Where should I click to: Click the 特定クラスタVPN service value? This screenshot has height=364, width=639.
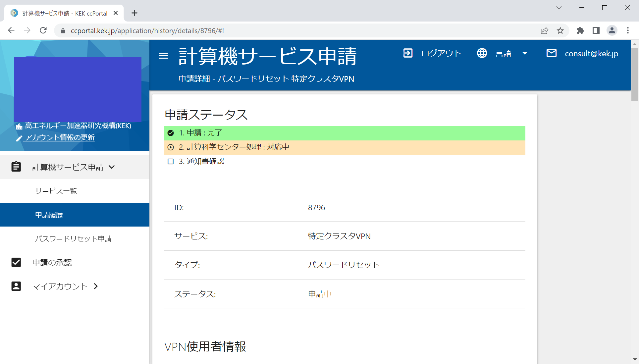(x=339, y=236)
